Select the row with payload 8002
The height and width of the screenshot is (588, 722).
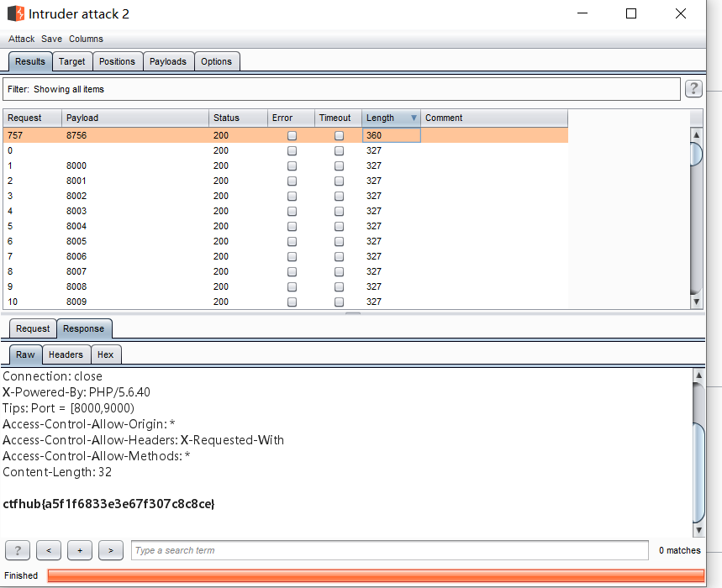[x=286, y=196]
